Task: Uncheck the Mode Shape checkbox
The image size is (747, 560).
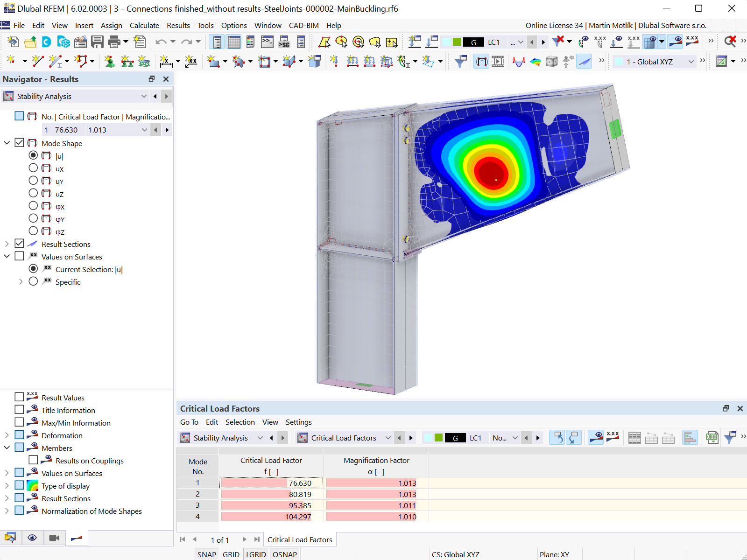Action: (19, 143)
